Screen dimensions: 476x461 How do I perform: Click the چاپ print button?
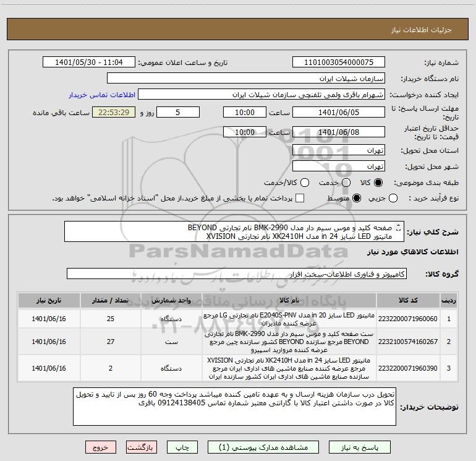coord(182,447)
